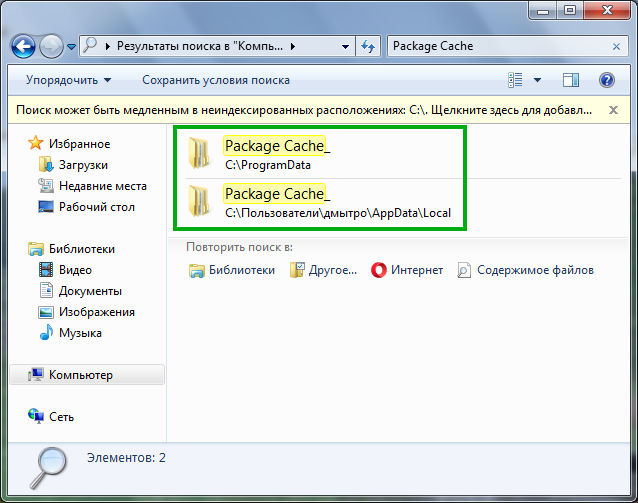Screen dimensions: 638x503
Task: Click the 'Результаты поиска в "Компь...' address breadcrumb
Action: [x=199, y=46]
